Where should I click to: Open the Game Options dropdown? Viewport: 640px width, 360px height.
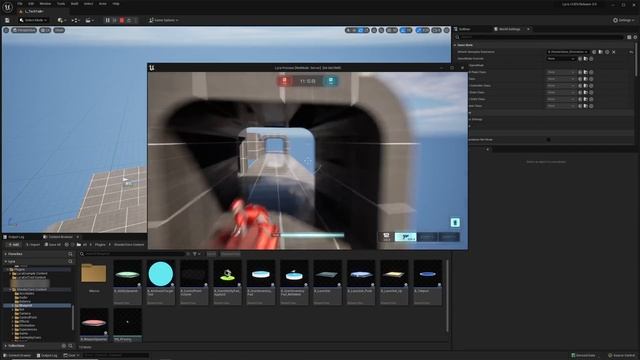164,20
